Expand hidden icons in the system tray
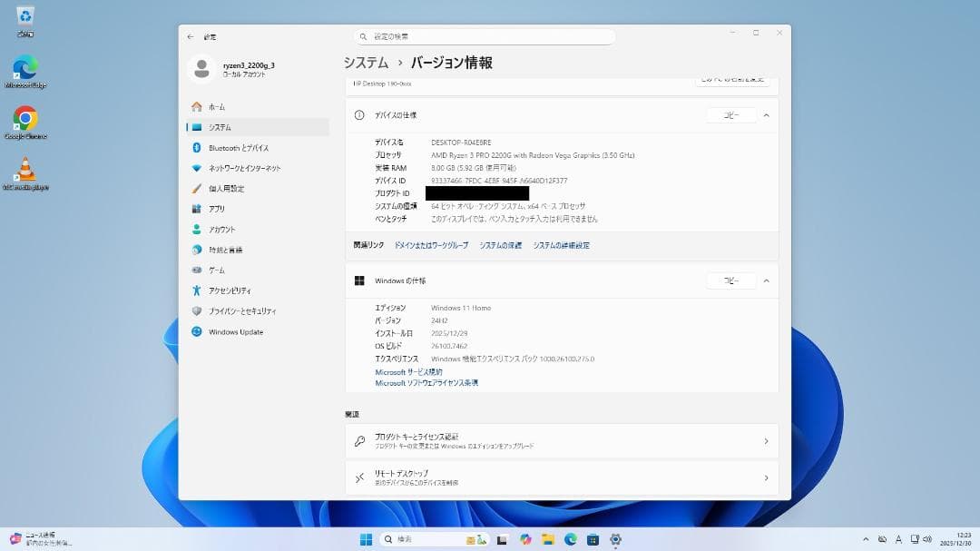980x551 pixels. [867, 538]
